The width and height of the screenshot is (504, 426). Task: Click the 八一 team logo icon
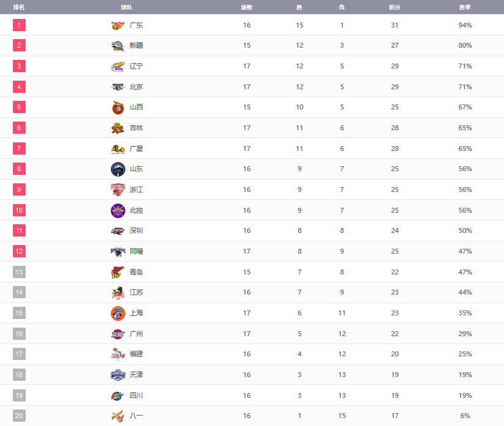tap(117, 416)
